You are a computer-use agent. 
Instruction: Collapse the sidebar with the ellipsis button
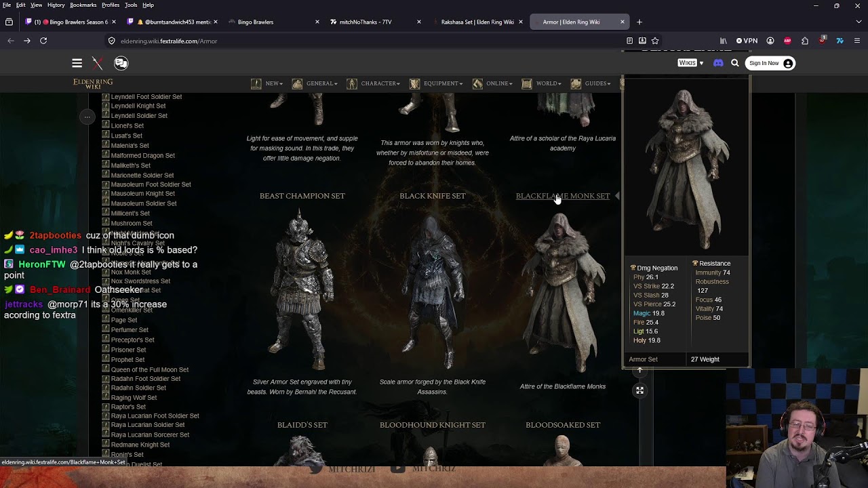(x=87, y=117)
